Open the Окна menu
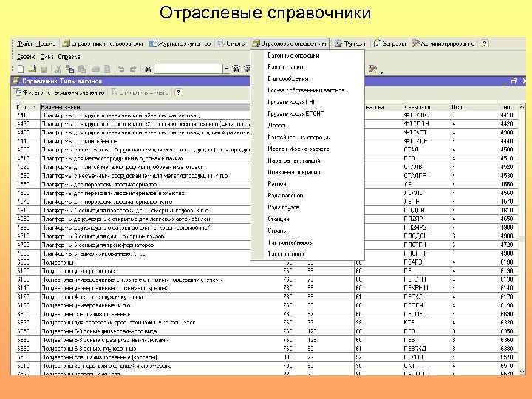532x399 pixels. (47, 57)
